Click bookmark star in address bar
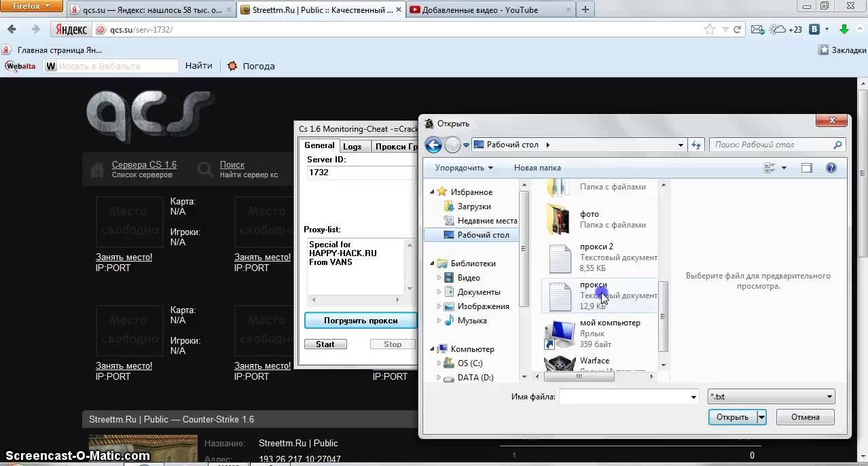This screenshot has height=466, width=868. (710, 30)
